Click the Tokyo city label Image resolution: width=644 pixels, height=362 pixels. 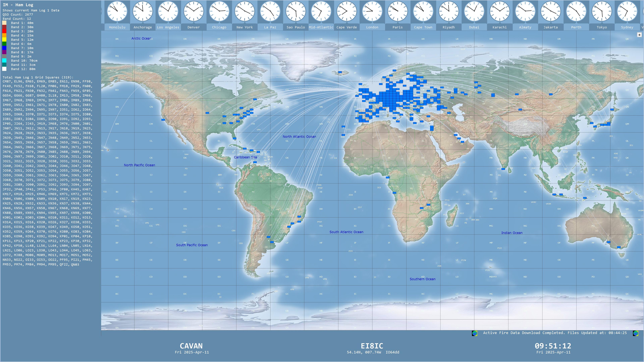(602, 27)
